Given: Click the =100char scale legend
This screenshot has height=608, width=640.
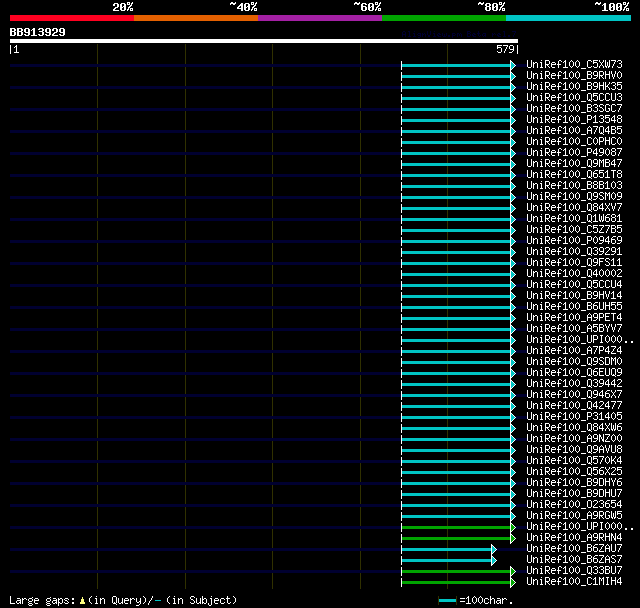Looking at the screenshot, I should pyautogui.click(x=476, y=600).
